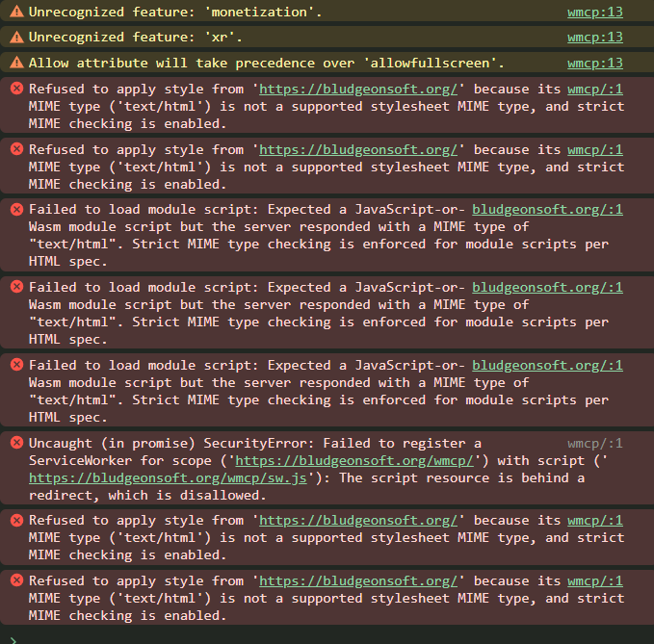Viewport: 654px width, 644px height.
Task: Follow the ServiceWorker scope URL ending in /wmcp/
Action: pos(353,460)
